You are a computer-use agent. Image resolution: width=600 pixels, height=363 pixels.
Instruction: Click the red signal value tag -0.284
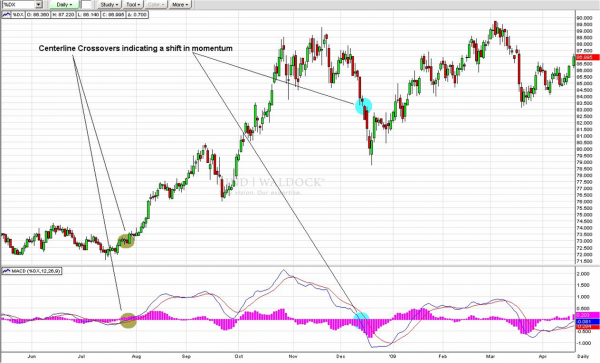[587, 327]
